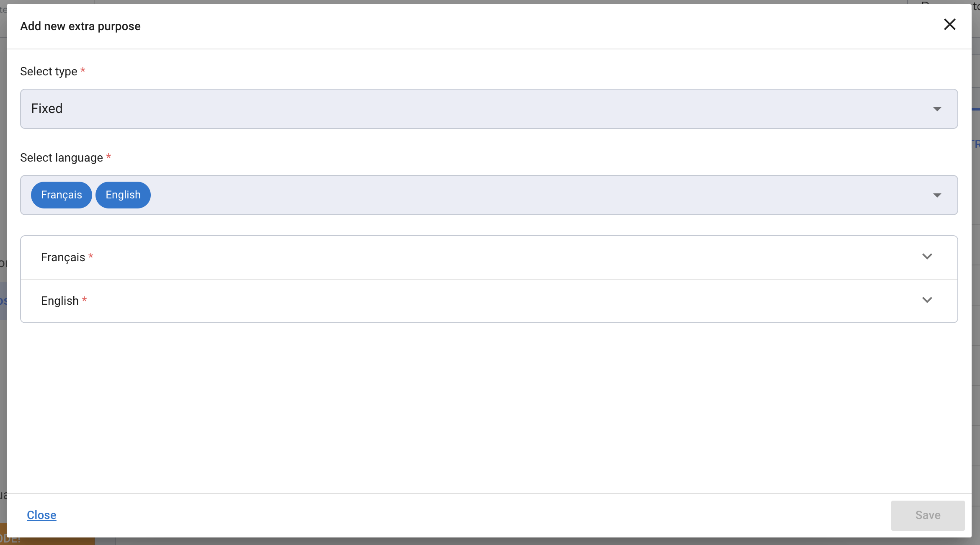
Task: Click the English label text in accordion
Action: click(60, 301)
